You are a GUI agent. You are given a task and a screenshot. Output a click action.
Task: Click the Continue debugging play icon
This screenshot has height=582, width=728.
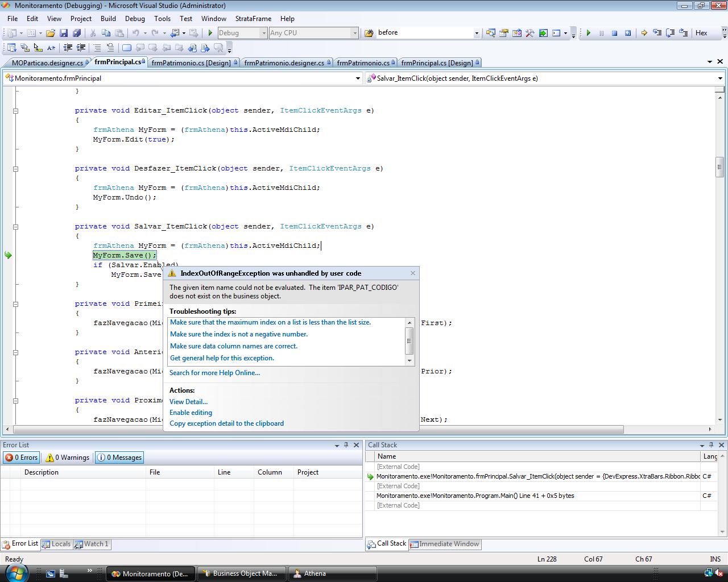click(589, 33)
